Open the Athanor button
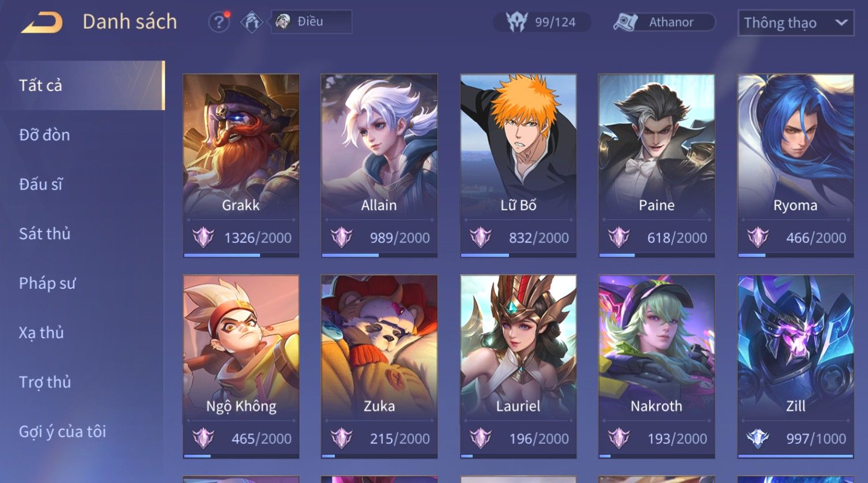 tap(663, 22)
